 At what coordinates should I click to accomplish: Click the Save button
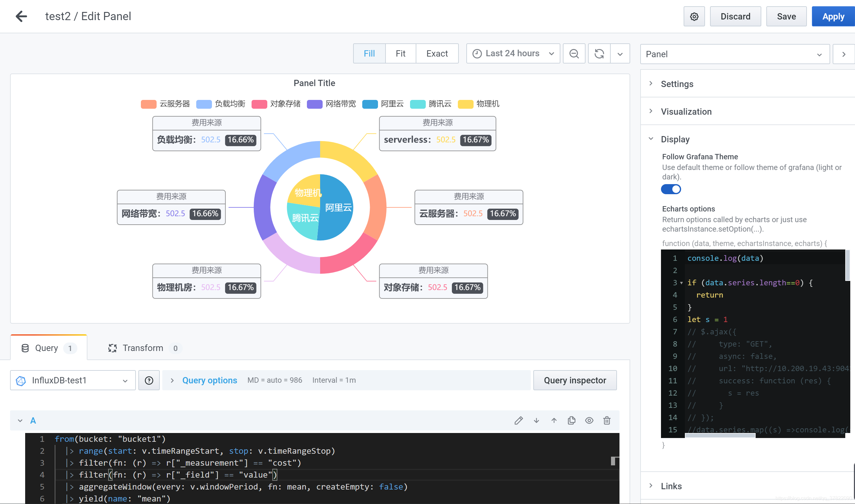(786, 16)
